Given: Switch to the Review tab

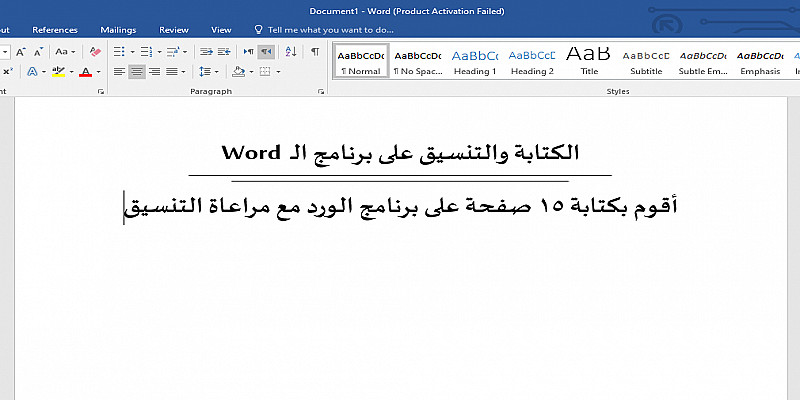Looking at the screenshot, I should tap(174, 30).
